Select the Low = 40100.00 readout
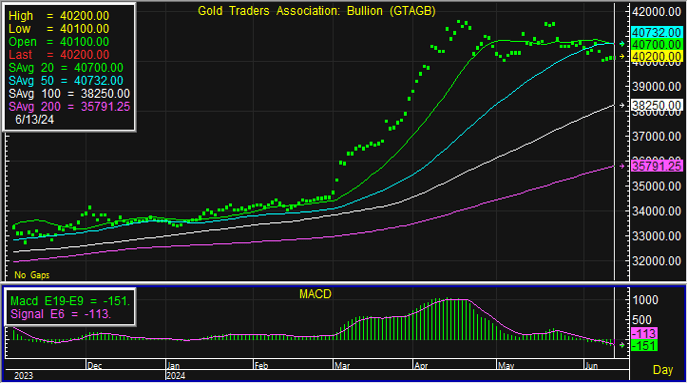 tap(59, 29)
